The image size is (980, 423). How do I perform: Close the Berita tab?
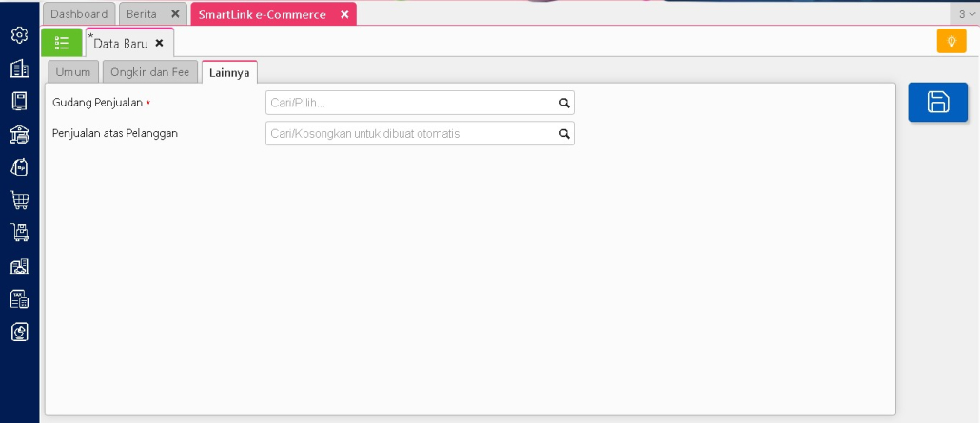pyautogui.click(x=175, y=14)
